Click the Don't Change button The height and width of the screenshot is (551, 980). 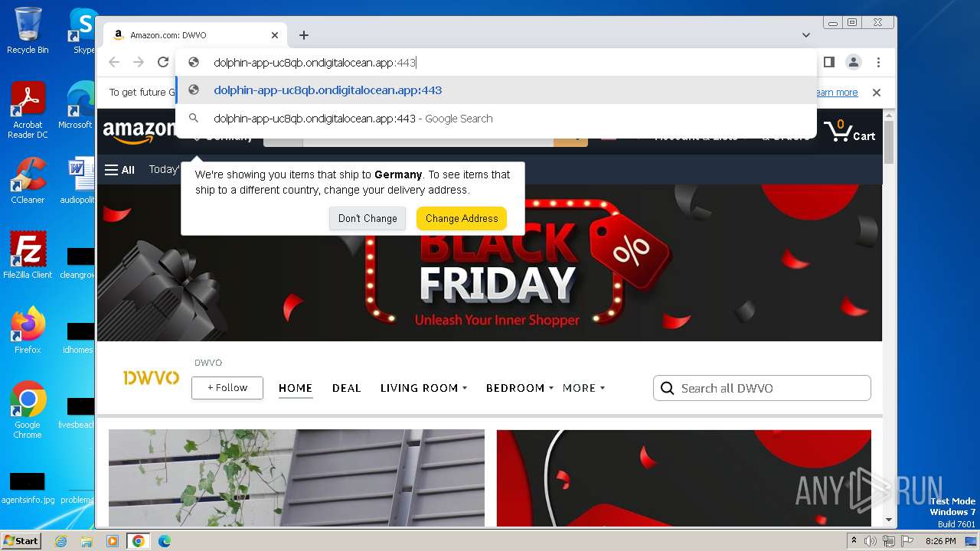tap(367, 218)
